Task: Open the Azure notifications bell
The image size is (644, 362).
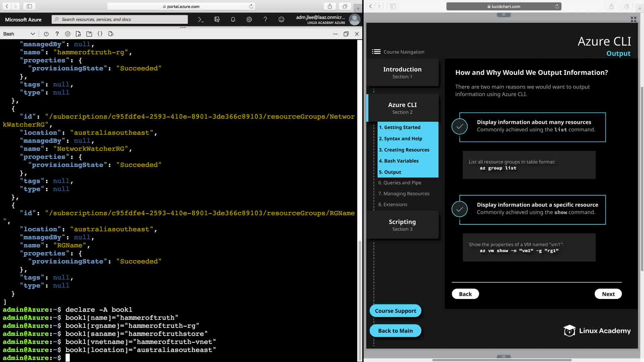Action: tap(233, 19)
